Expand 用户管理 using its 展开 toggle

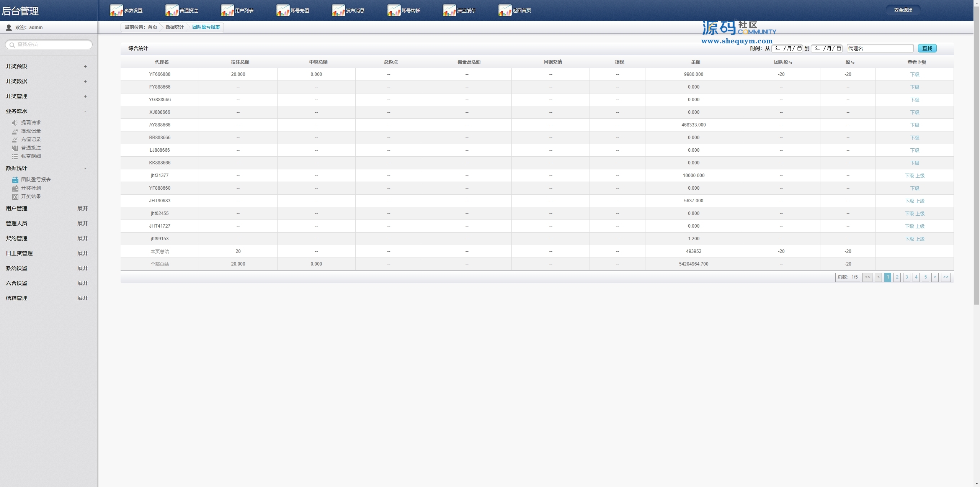(x=82, y=208)
